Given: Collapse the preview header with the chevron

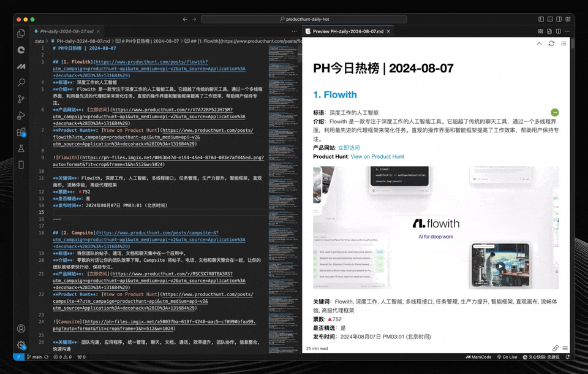Looking at the screenshot, I should [539, 43].
